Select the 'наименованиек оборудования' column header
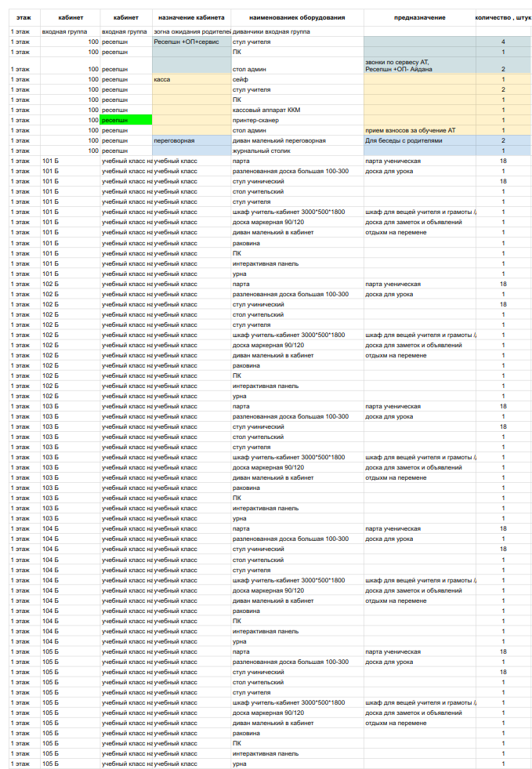The width and height of the screenshot is (532, 769). click(297, 18)
